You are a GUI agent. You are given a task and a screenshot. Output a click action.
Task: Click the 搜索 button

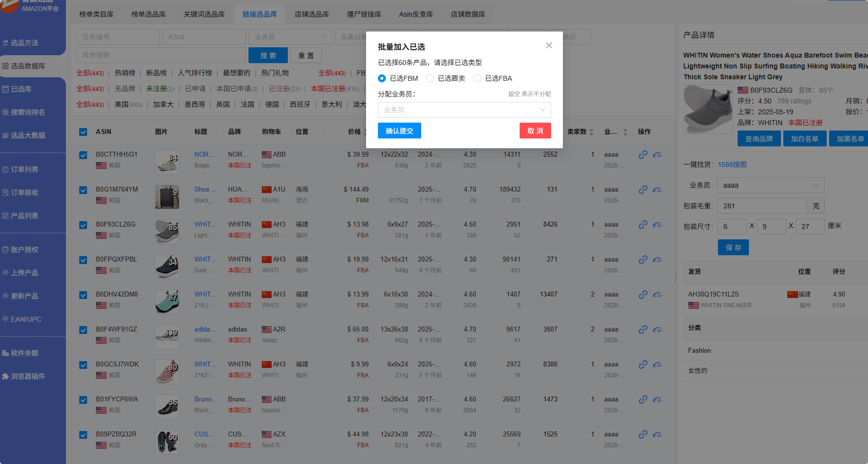click(x=268, y=55)
